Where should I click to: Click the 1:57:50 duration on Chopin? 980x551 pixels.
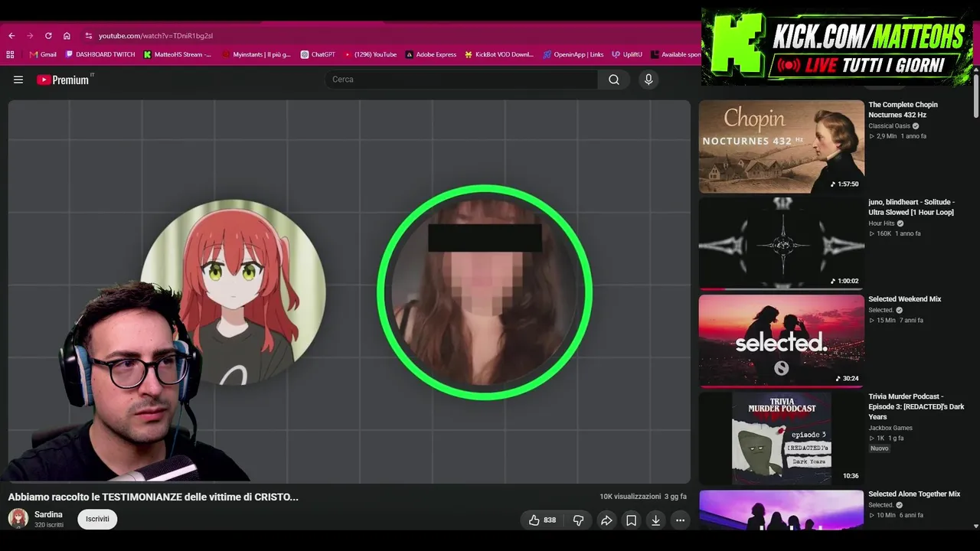(x=844, y=184)
